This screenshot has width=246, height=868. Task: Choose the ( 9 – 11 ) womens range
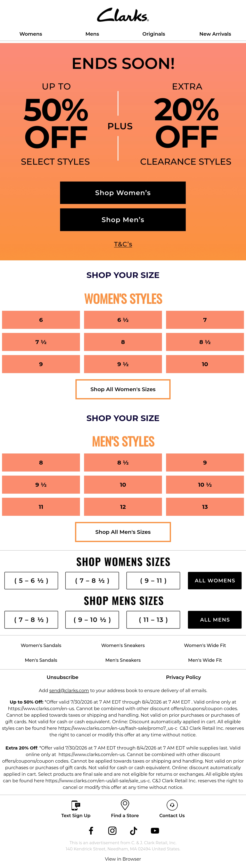(x=153, y=581)
